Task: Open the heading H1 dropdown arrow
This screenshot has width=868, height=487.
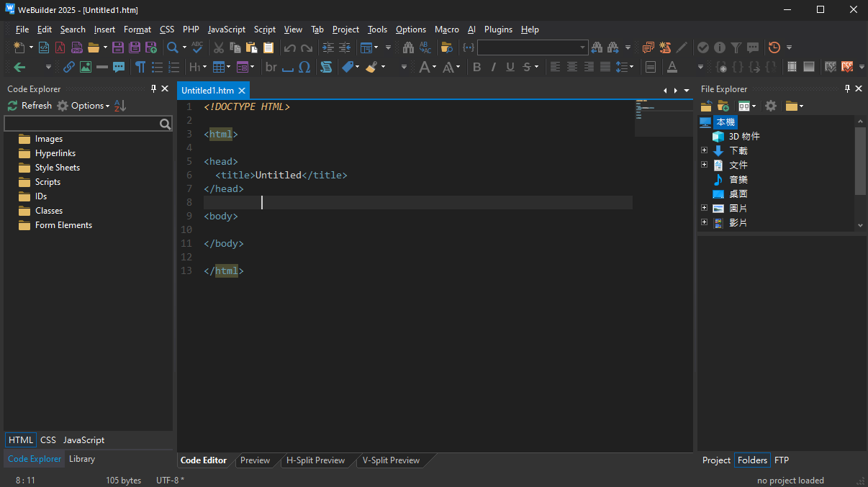Action: (x=204, y=67)
